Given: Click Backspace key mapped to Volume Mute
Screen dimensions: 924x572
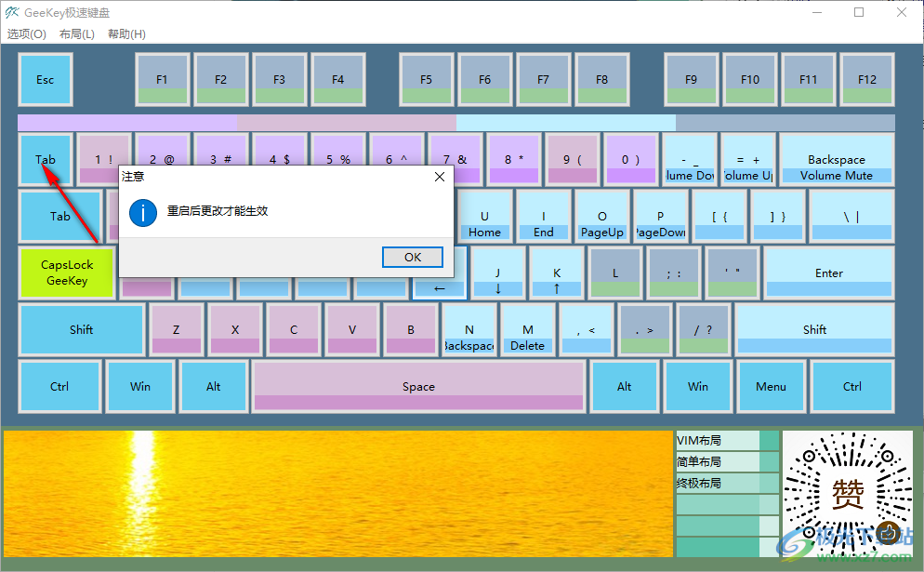Looking at the screenshot, I should 837,159.
